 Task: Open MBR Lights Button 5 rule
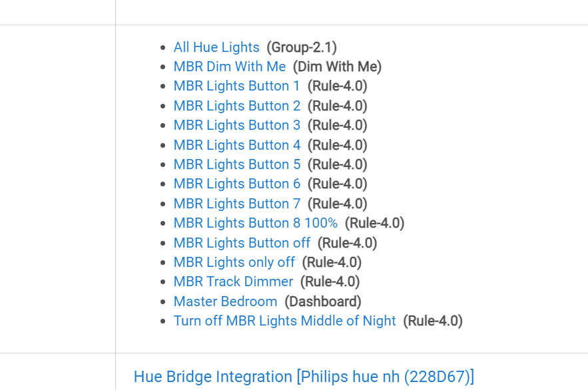click(237, 164)
